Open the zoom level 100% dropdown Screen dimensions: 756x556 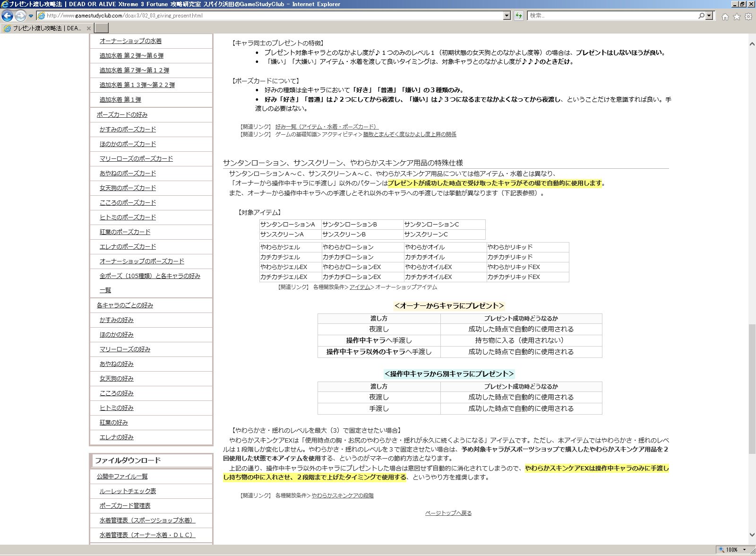pos(745,550)
